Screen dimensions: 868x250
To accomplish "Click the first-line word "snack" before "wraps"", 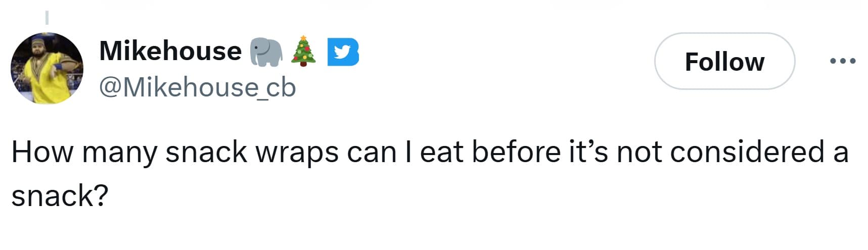I will pyautogui.click(x=206, y=152).
